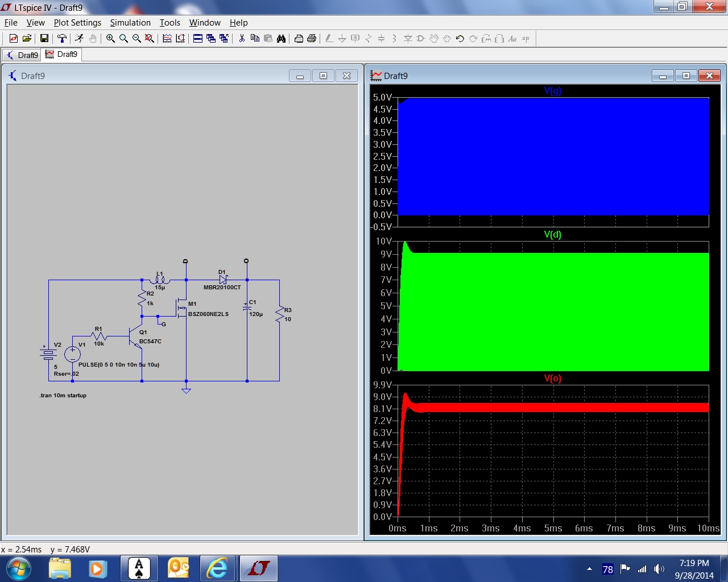Click the PULSE source value text

click(x=119, y=364)
